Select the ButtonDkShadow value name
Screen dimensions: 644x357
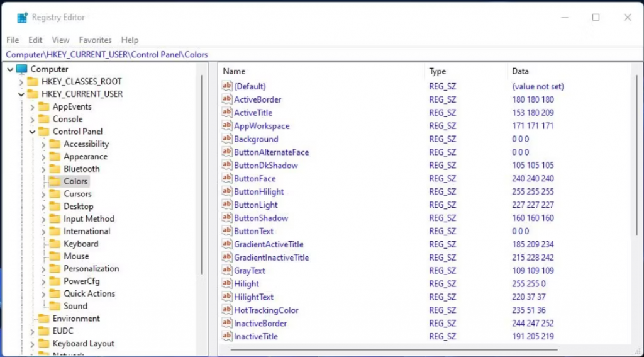coord(266,166)
